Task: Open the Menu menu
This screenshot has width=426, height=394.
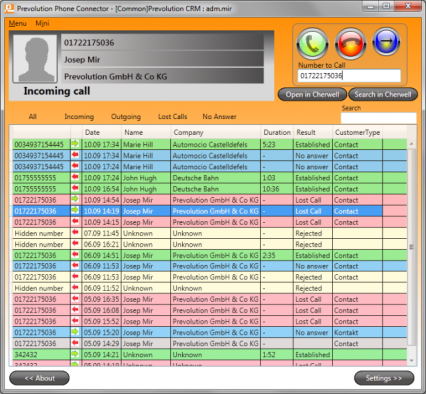Action: 17,23
